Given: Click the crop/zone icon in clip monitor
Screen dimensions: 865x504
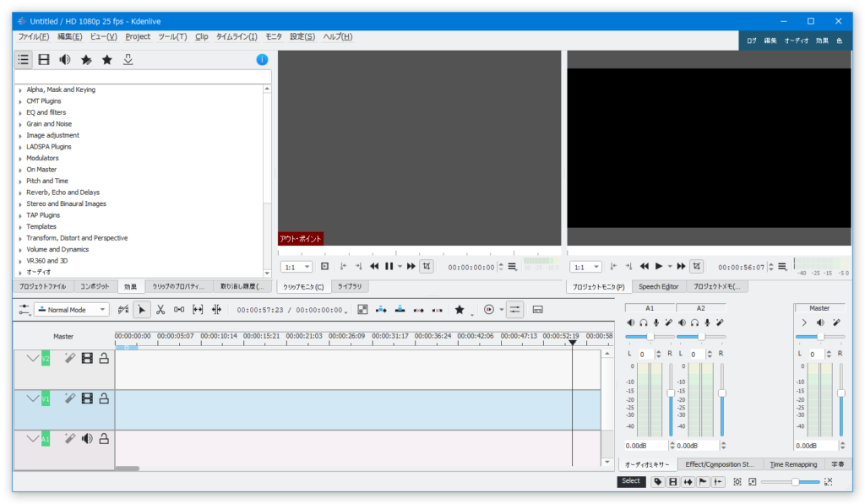Looking at the screenshot, I should click(427, 266).
